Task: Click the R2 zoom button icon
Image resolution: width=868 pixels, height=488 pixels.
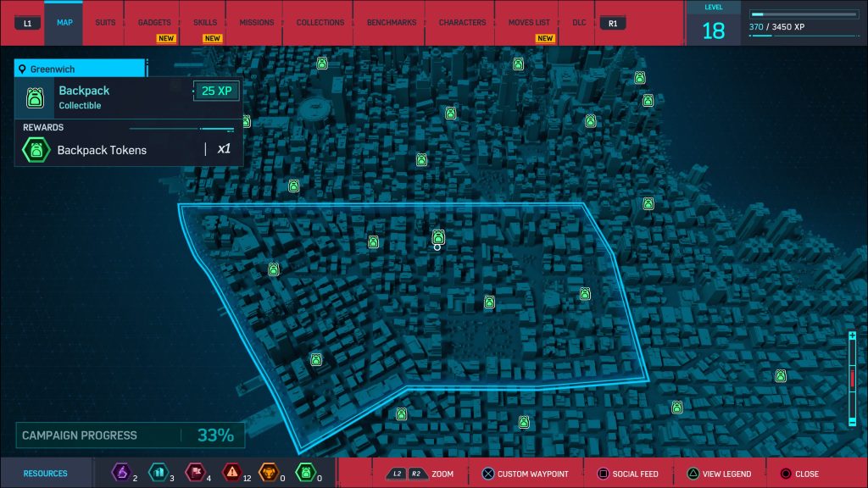Action: [416, 474]
